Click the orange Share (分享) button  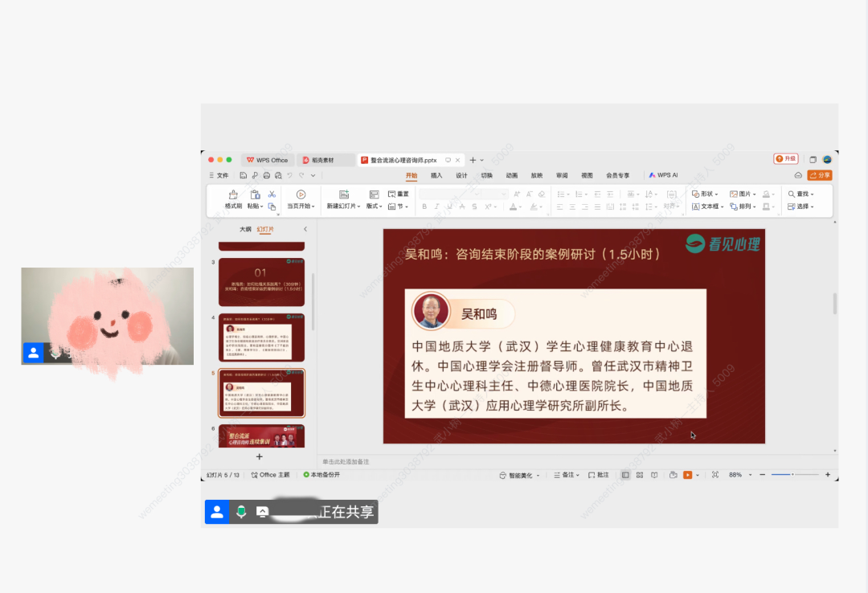(820, 175)
